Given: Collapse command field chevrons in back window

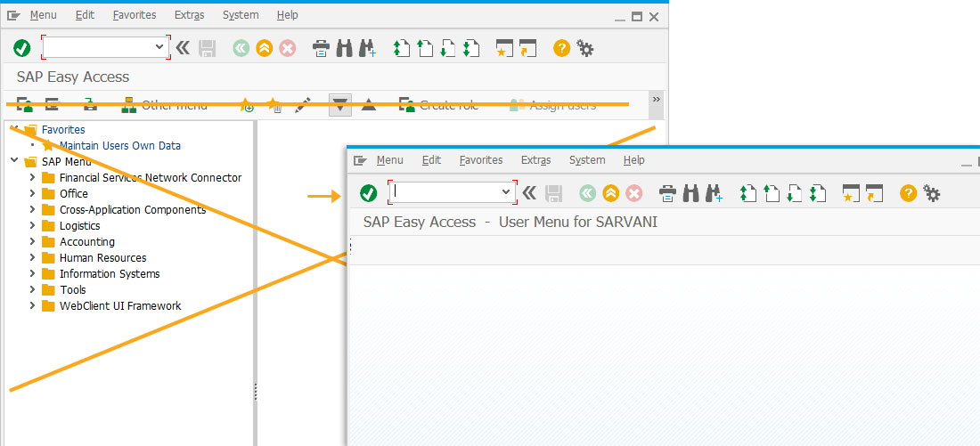Looking at the screenshot, I should tap(183, 47).
